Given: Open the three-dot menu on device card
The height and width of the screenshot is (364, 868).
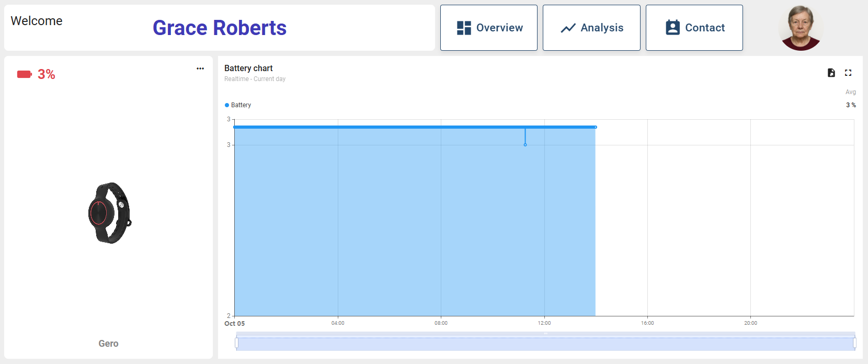Looking at the screenshot, I should (x=200, y=69).
